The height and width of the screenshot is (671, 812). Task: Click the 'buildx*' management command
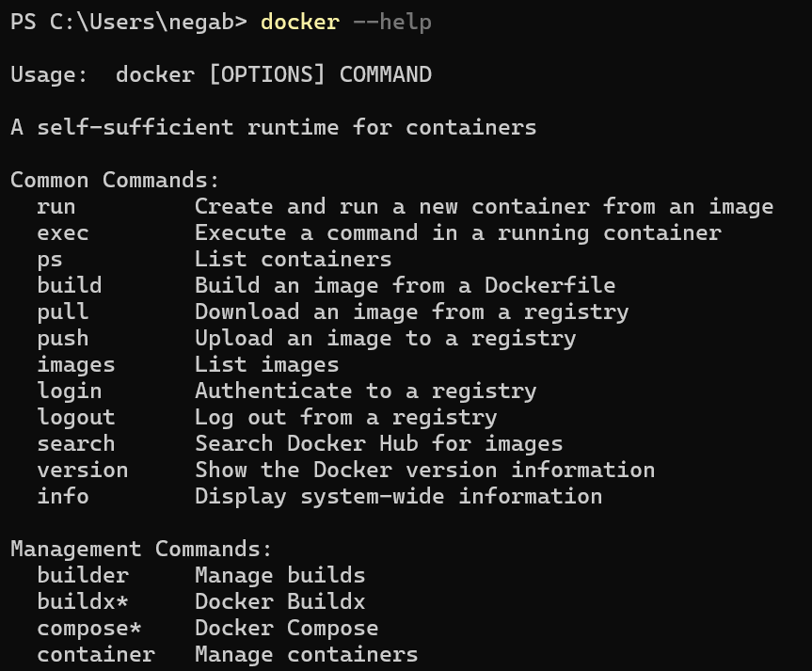coord(83,602)
